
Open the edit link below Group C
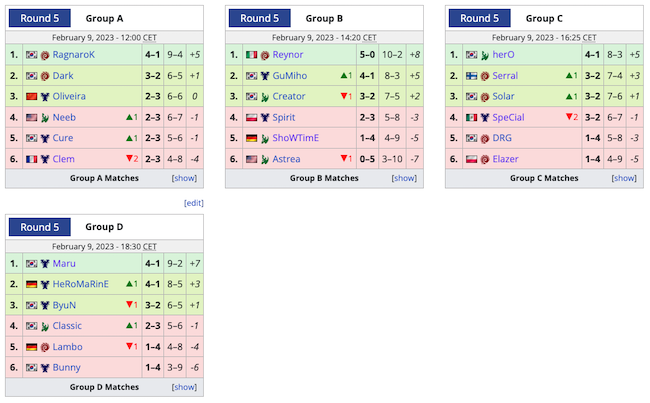tap(194, 203)
